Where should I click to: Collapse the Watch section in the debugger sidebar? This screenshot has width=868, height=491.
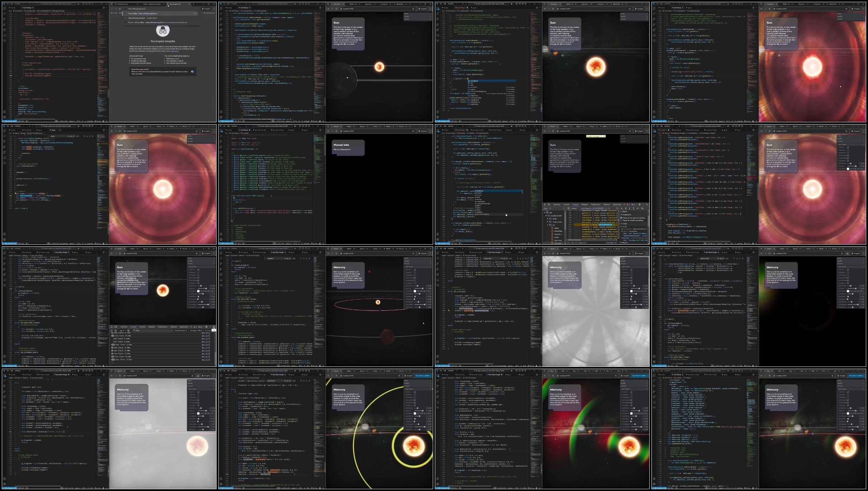tap(624, 212)
